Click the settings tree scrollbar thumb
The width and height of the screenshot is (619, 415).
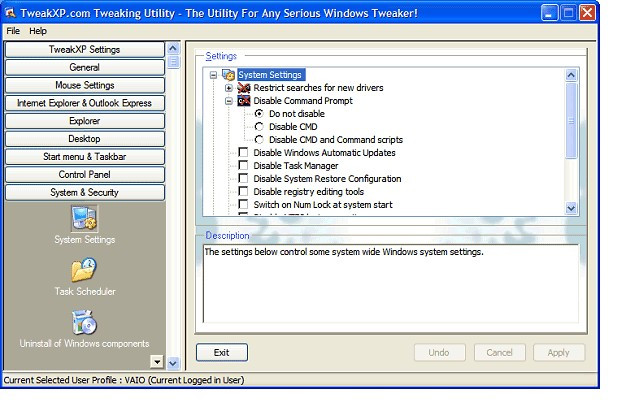tap(571, 120)
